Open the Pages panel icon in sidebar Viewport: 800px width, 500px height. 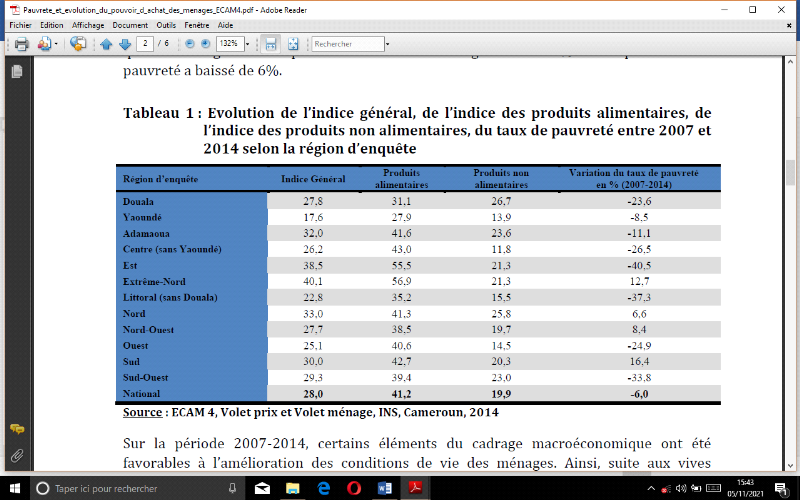point(17,71)
